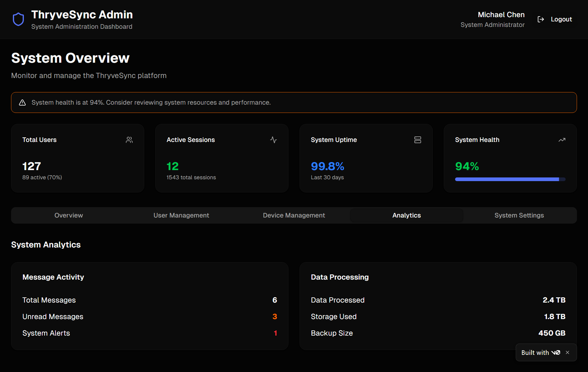This screenshot has width=588, height=372.
Task: Select the Analytics tab
Action: 407,215
